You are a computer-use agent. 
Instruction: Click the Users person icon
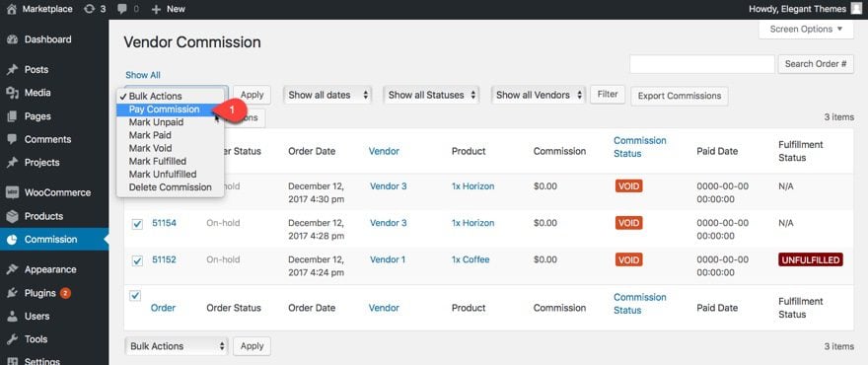click(x=12, y=317)
